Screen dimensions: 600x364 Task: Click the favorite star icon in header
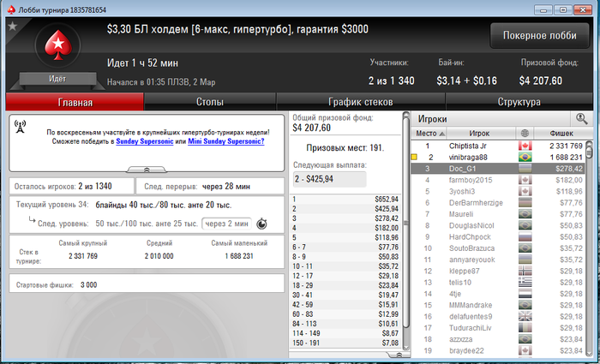[x=13, y=26]
